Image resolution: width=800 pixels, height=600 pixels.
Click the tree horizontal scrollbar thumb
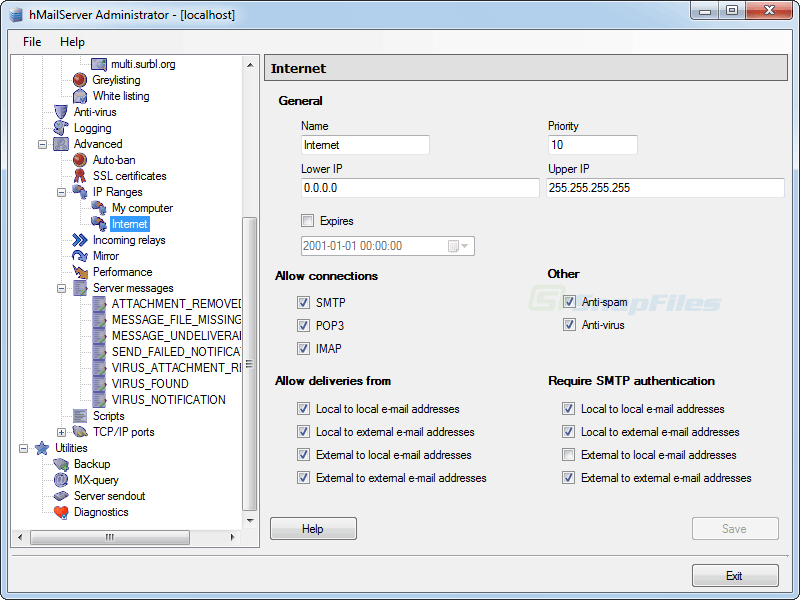click(110, 537)
